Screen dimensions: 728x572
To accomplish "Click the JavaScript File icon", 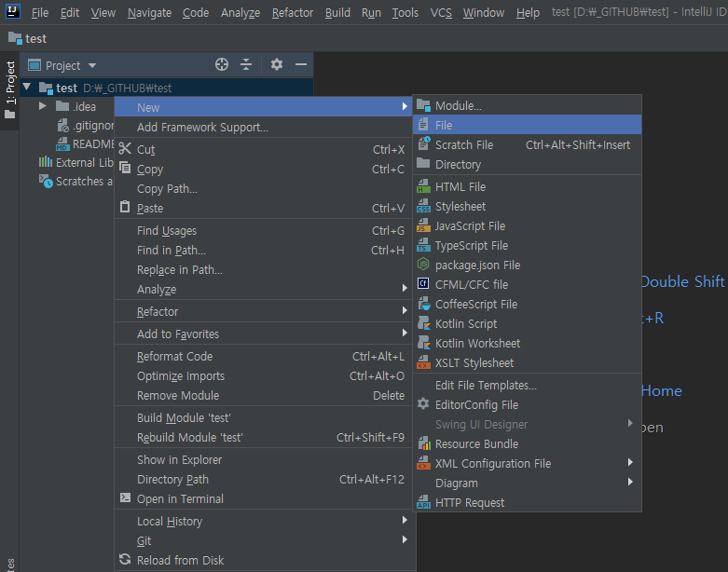I will (x=423, y=225).
